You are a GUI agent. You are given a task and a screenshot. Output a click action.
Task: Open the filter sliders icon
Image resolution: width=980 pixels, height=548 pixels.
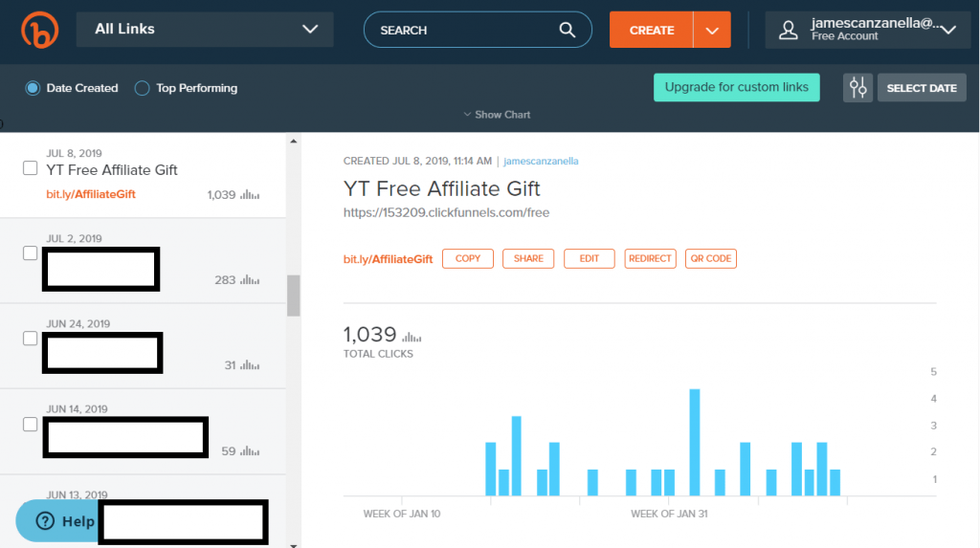pyautogui.click(x=857, y=87)
